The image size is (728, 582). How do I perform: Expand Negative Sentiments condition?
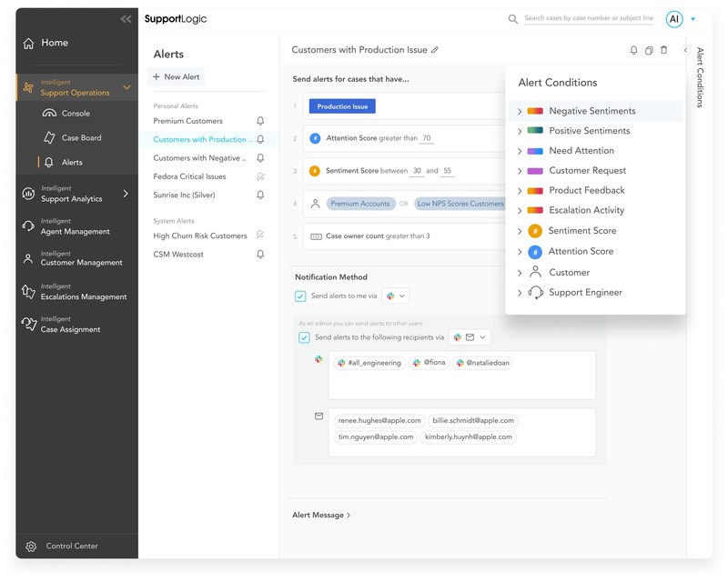(x=520, y=111)
